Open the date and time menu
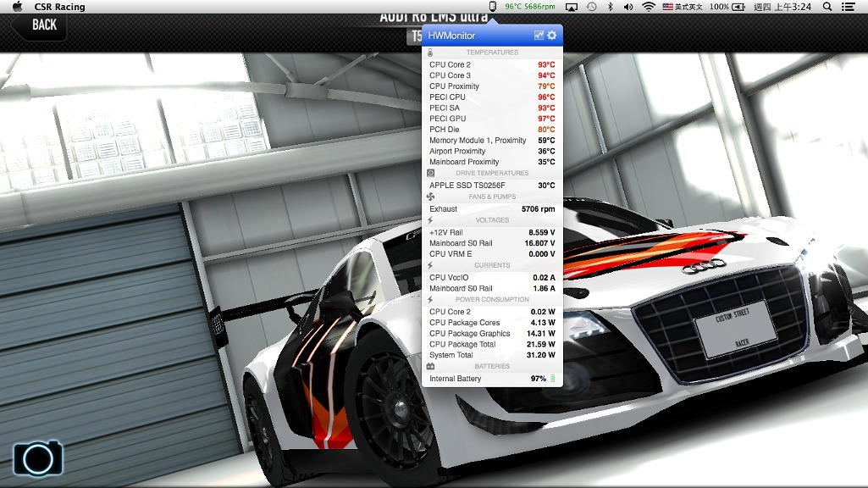The image size is (868, 488). [x=782, y=7]
